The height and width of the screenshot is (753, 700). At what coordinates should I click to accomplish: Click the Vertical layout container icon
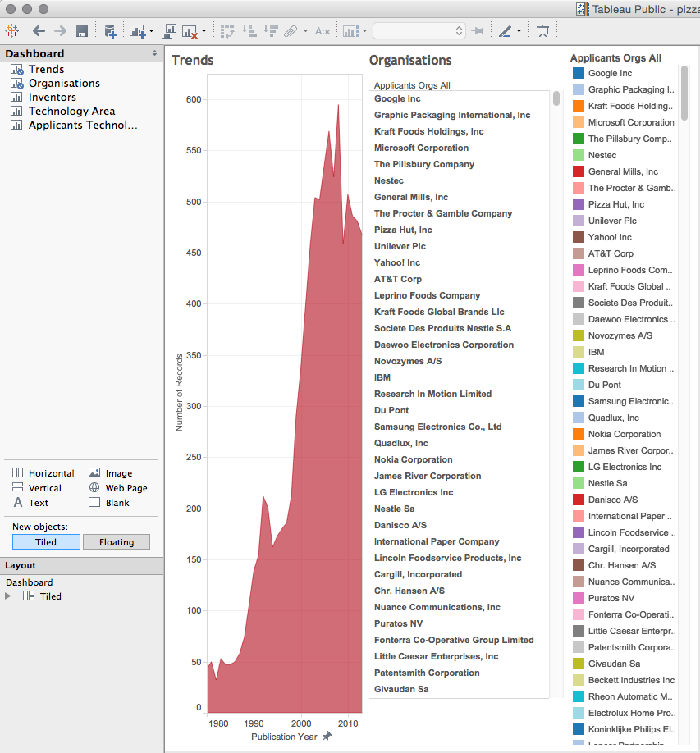tap(18, 487)
